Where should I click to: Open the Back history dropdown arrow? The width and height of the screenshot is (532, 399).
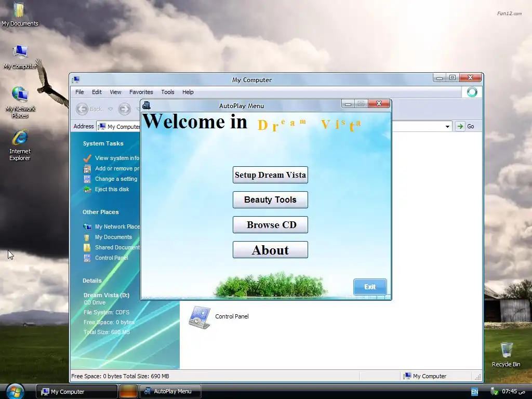pos(110,109)
